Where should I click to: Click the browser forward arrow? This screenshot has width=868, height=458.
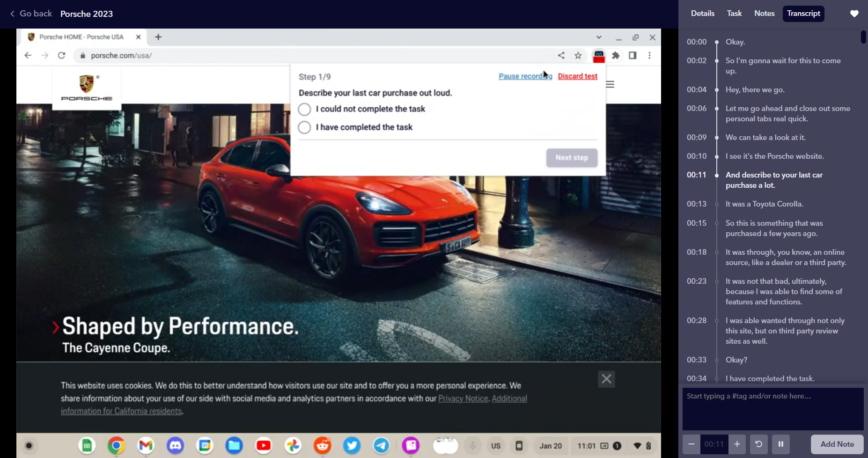tap(45, 55)
